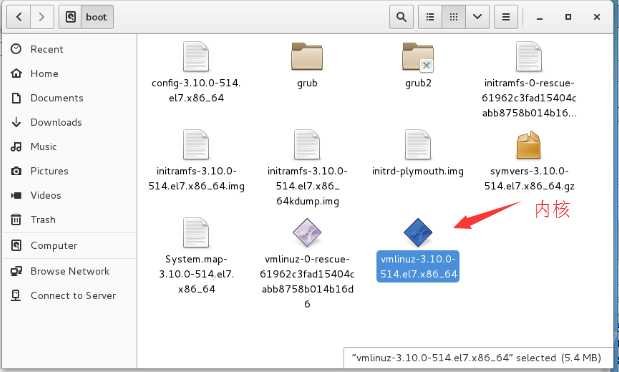Select the grub folder icon
The image size is (619, 372).
pyautogui.click(x=307, y=56)
